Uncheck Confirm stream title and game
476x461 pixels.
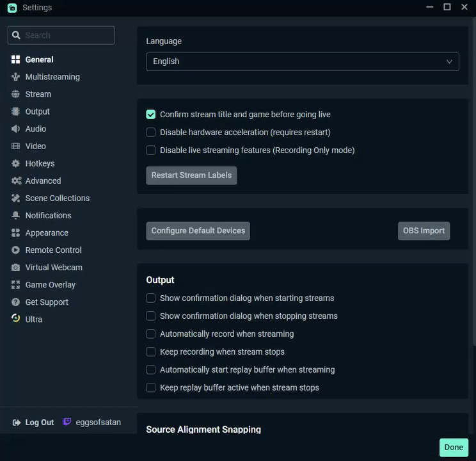[x=150, y=115]
